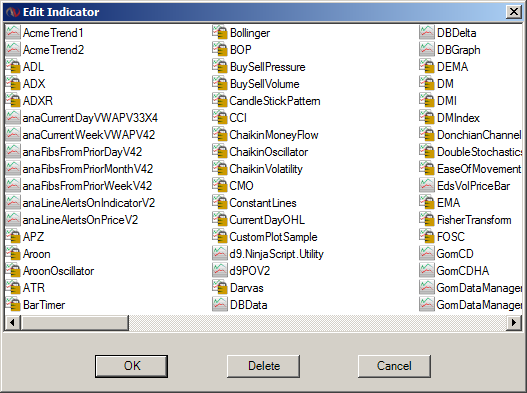Image resolution: width=527 pixels, height=393 pixels.
Task: Select EaseOfMovement entry
Action: click(x=479, y=169)
